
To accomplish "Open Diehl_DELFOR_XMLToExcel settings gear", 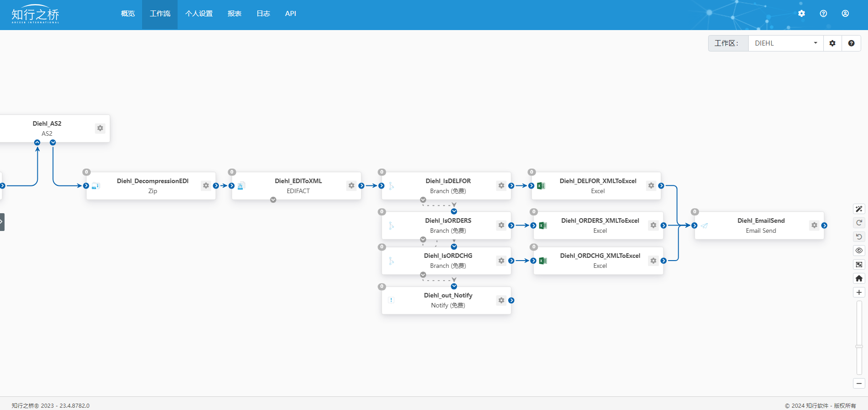I will (651, 185).
